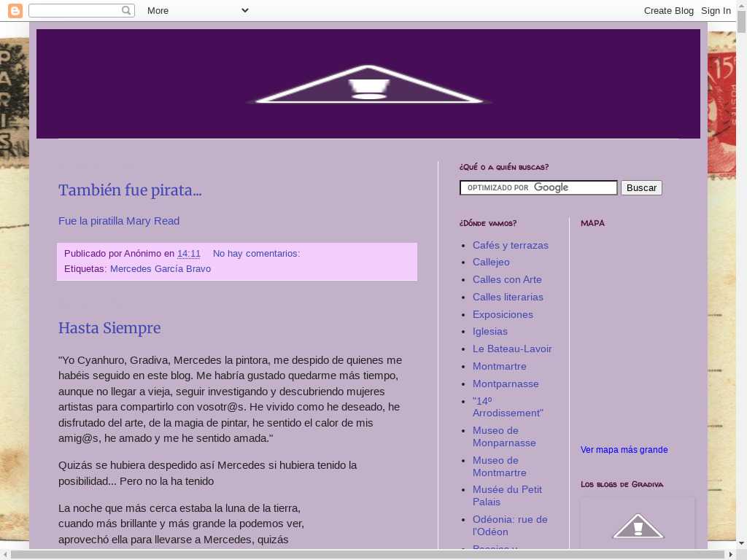747x560 pixels.
Task: Open the Hasta Siempre post title
Action: point(109,328)
